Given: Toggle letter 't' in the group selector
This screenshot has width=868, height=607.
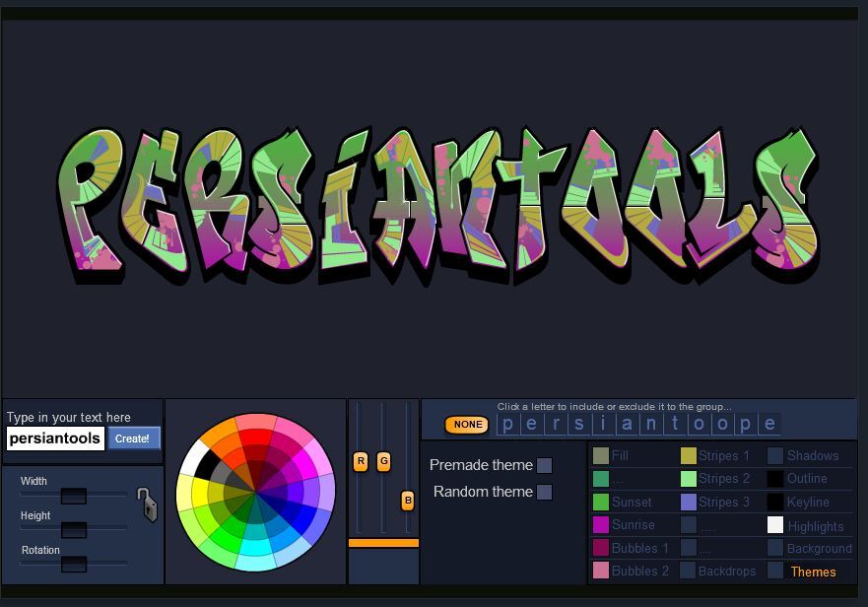Looking at the screenshot, I should tap(674, 424).
